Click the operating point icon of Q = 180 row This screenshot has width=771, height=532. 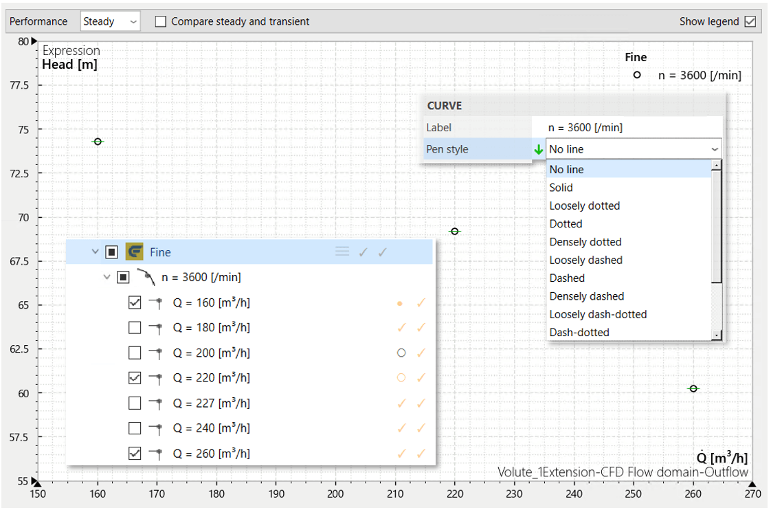point(156,328)
